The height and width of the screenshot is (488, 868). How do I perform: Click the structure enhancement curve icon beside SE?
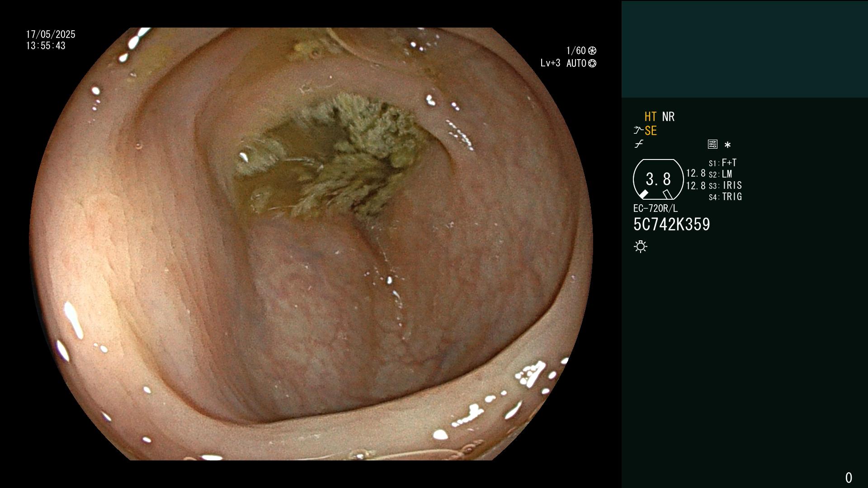pyautogui.click(x=638, y=131)
